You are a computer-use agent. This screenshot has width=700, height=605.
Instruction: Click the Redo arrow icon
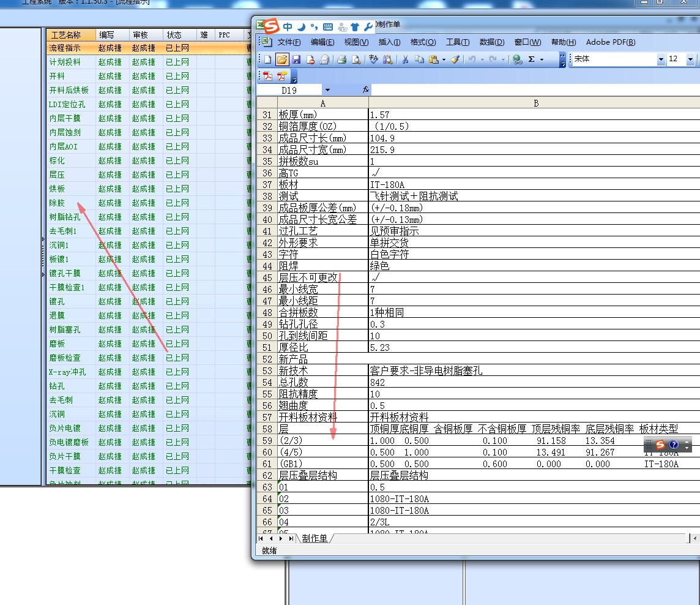click(x=493, y=59)
